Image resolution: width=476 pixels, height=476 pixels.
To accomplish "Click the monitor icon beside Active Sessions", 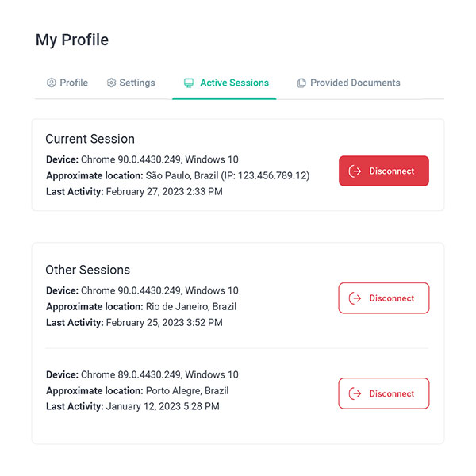I will coord(189,83).
